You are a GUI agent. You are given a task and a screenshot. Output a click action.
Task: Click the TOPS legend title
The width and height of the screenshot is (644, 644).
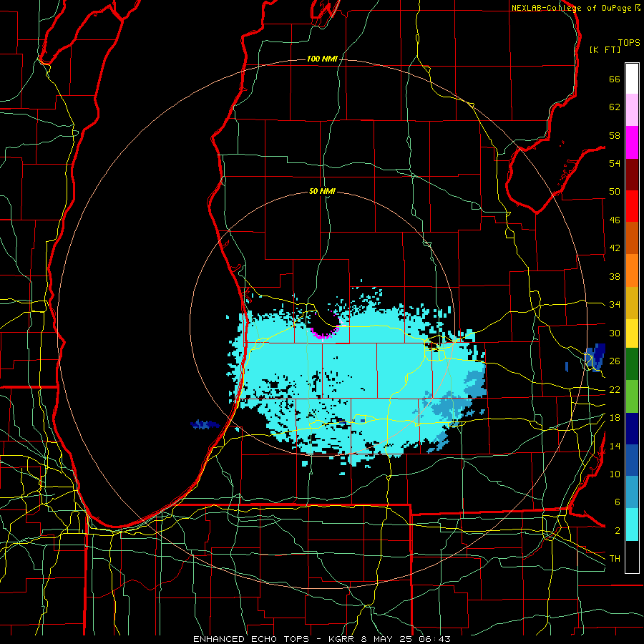(629, 43)
